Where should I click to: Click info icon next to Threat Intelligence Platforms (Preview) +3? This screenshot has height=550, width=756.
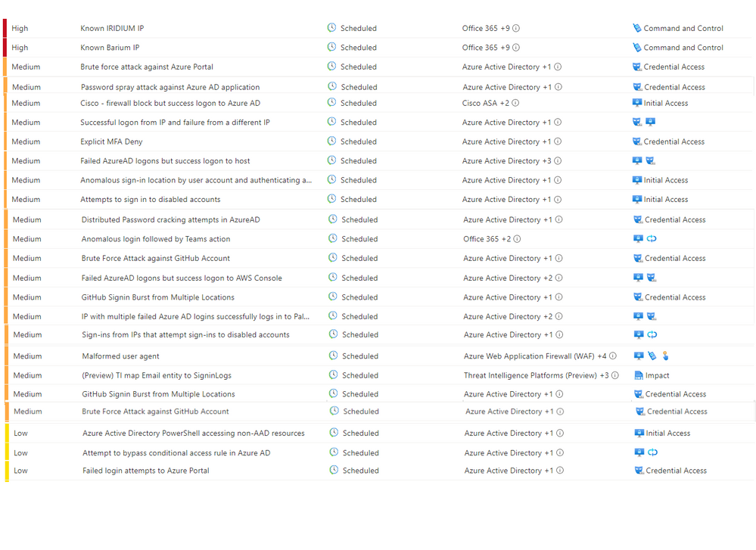click(615, 375)
